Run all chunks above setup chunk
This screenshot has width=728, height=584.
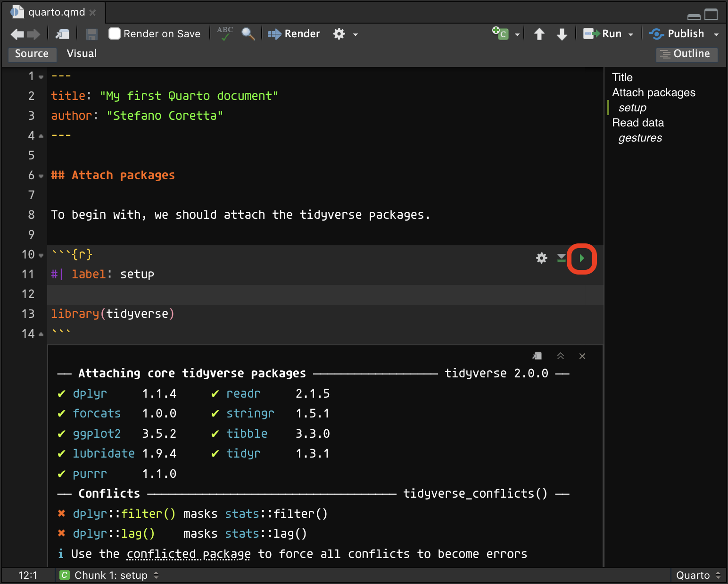(562, 258)
